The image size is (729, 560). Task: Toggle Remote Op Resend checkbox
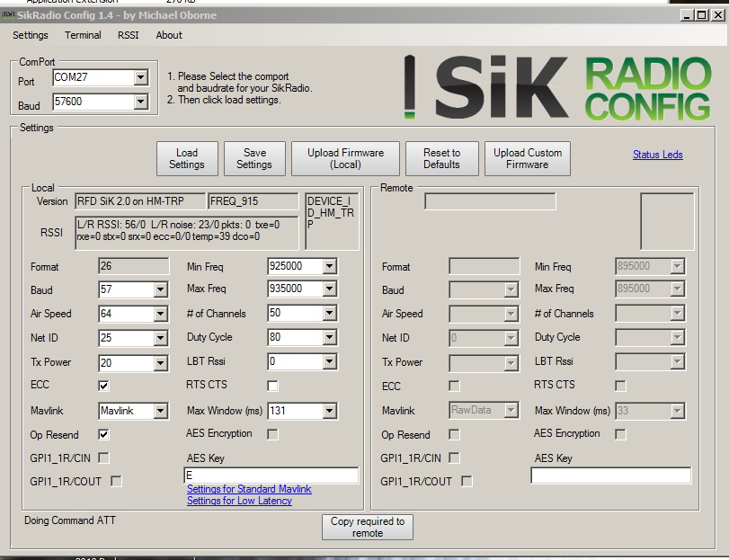tap(454, 434)
